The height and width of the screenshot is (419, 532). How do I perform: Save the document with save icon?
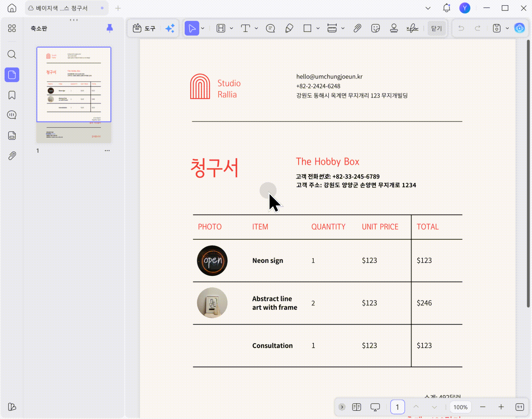coord(497,28)
